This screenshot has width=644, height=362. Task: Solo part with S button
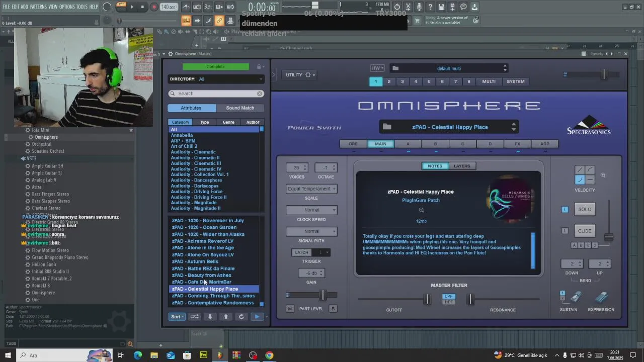point(333,309)
